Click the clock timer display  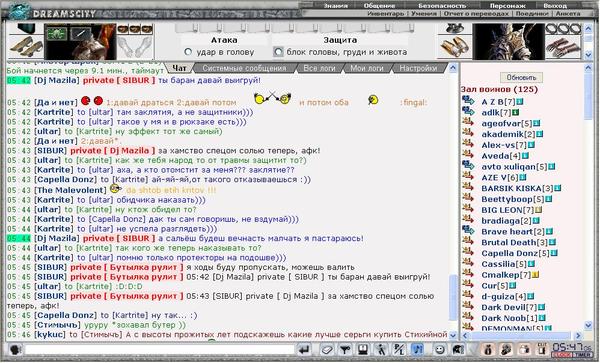571,350
